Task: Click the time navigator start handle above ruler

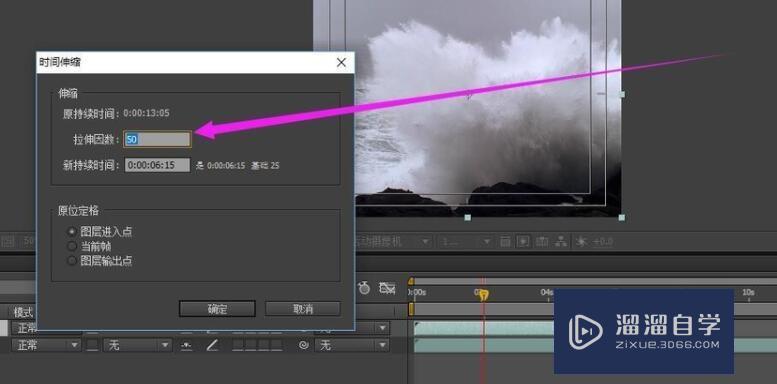Action: 411,281
